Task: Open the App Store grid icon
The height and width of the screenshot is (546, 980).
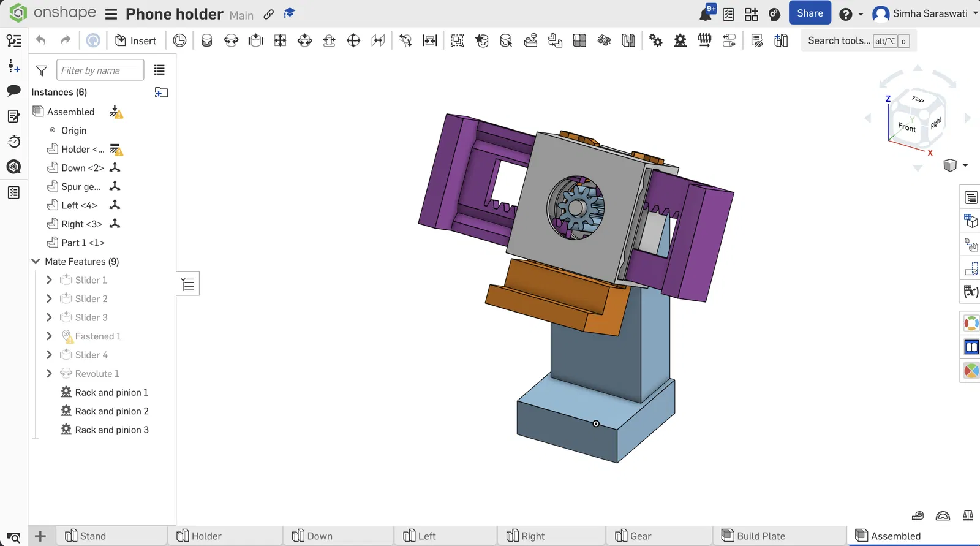Action: (x=752, y=14)
